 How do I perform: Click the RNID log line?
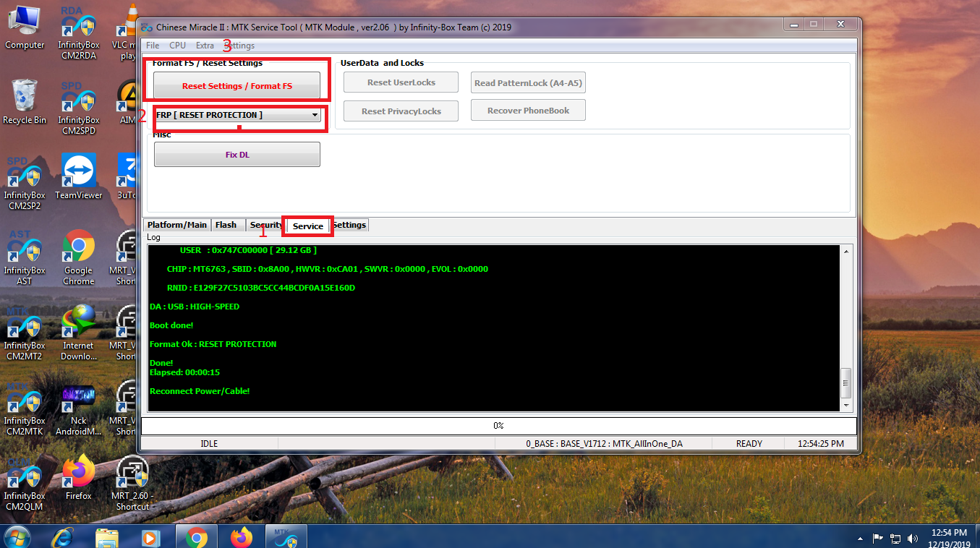coord(261,288)
